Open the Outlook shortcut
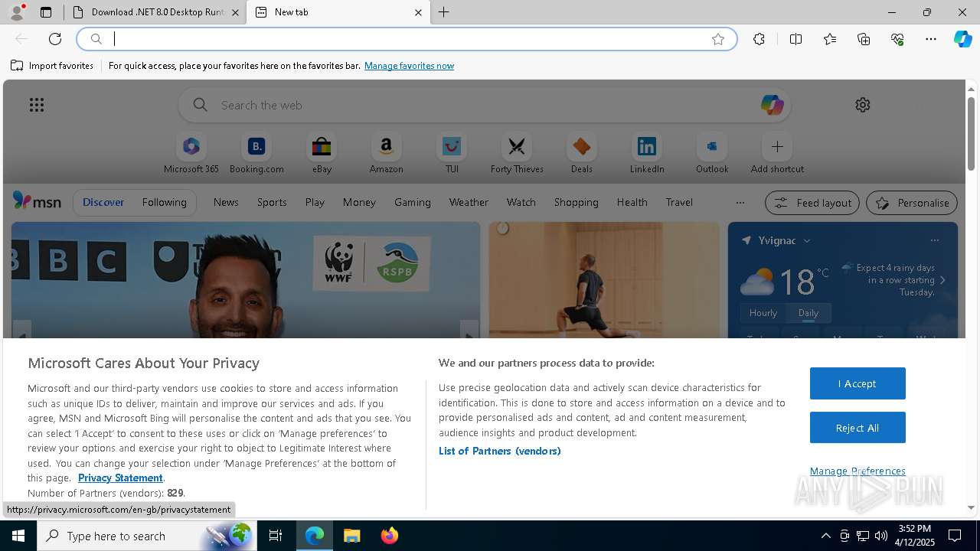 [x=712, y=154]
